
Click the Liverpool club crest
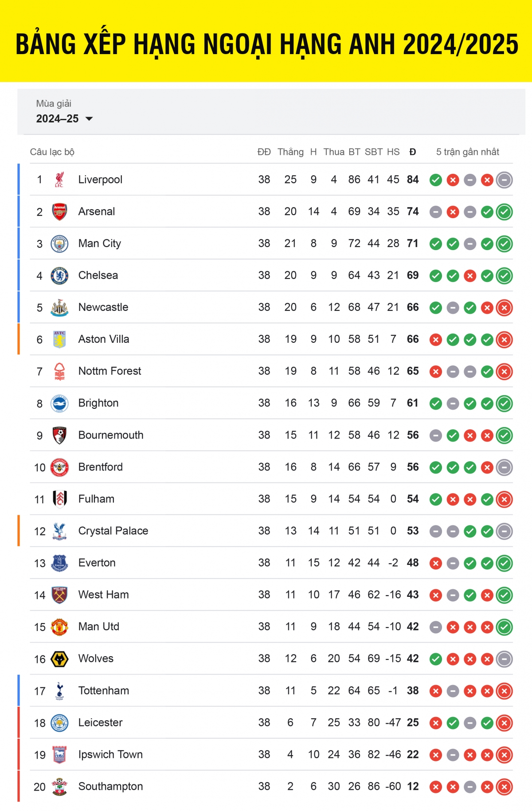point(59,180)
